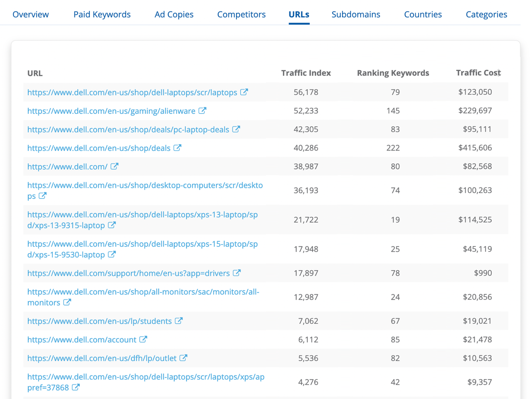Select traffic index value 17,897

(x=306, y=273)
